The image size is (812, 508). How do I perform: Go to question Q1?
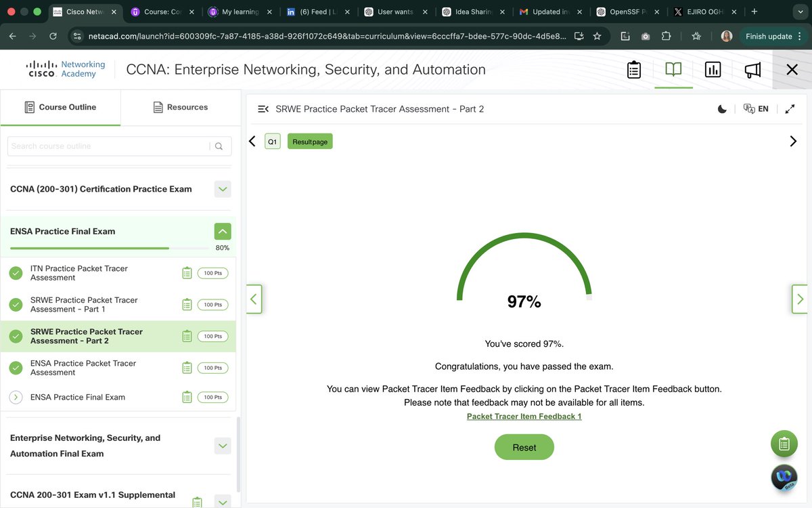[x=272, y=142]
